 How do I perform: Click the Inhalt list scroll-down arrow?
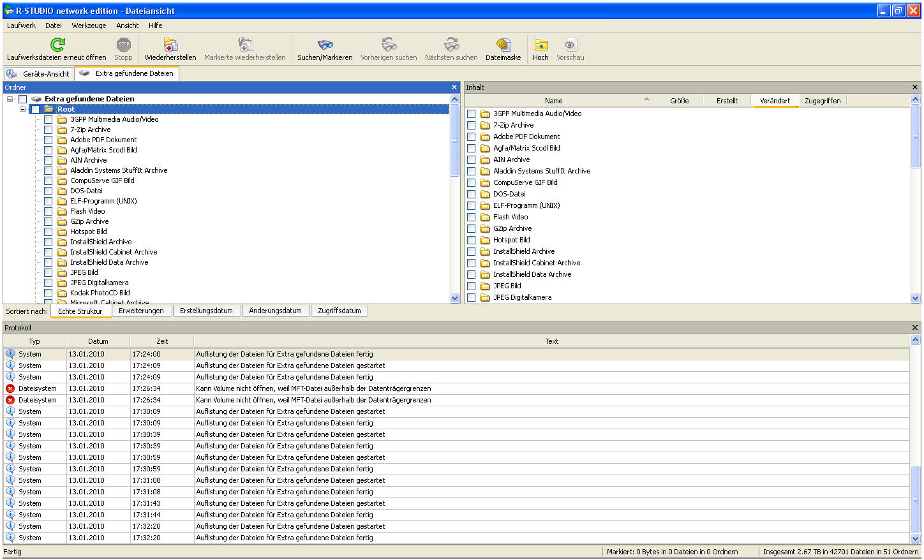click(915, 298)
